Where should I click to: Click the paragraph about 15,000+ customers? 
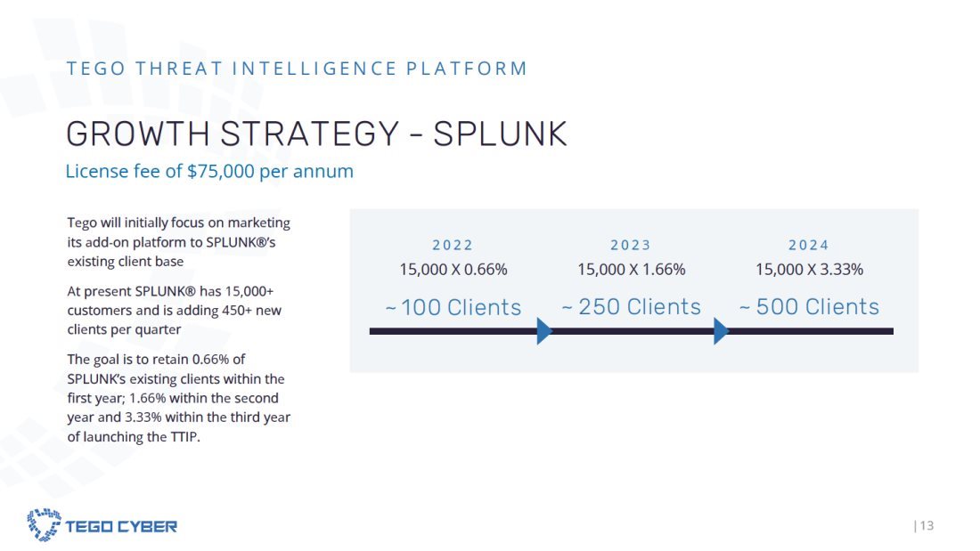pyautogui.click(x=175, y=311)
